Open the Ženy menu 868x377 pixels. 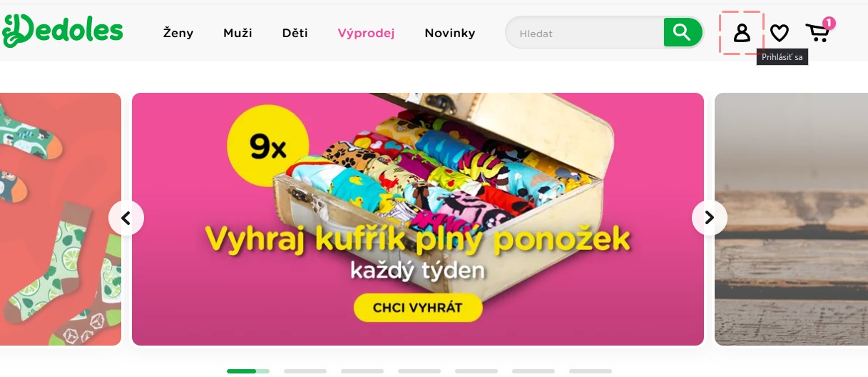[x=178, y=33]
